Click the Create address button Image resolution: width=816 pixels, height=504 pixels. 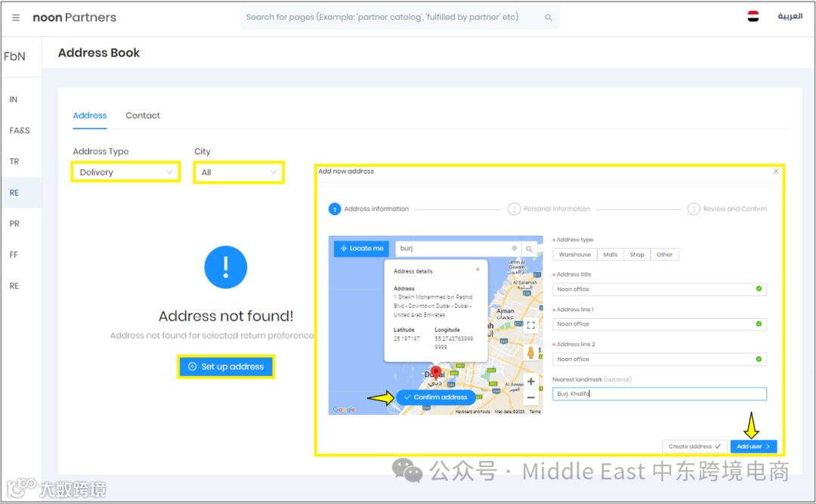click(x=695, y=447)
